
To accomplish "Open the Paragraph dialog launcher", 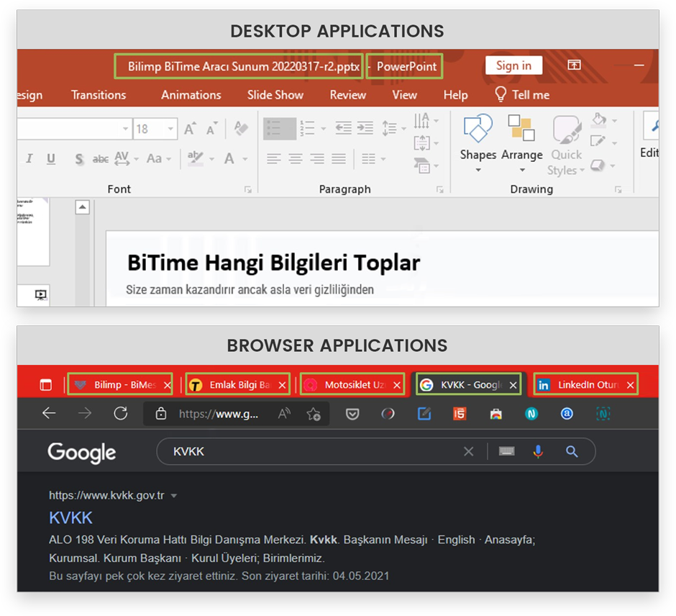I will (439, 189).
